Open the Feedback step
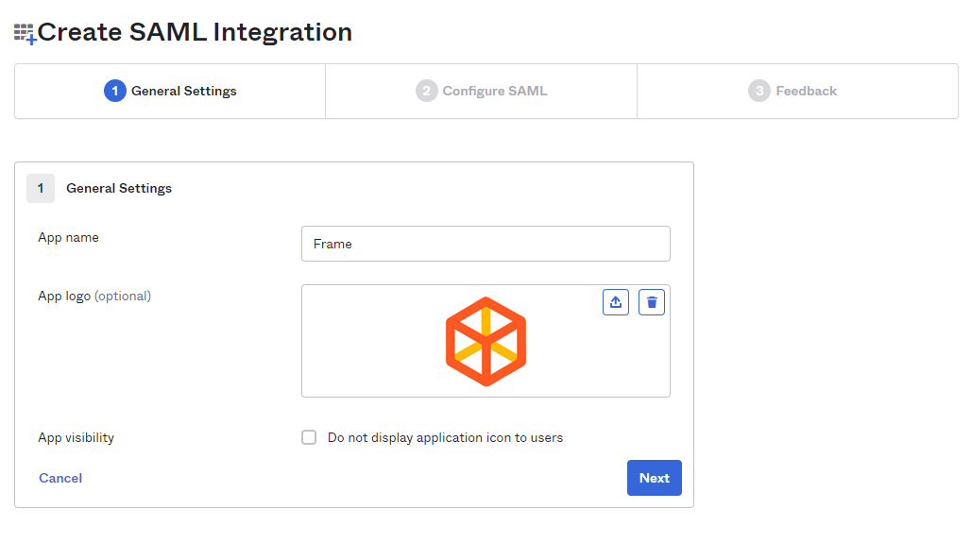 797,91
